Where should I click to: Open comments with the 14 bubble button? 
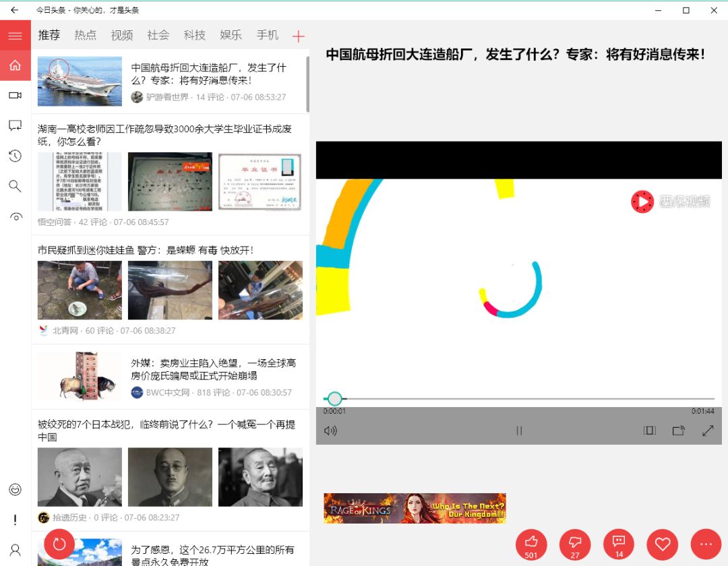(x=618, y=544)
